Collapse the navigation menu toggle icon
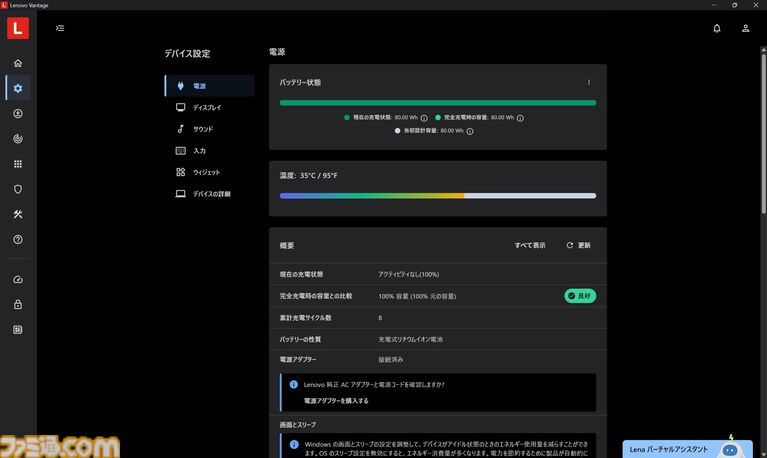This screenshot has width=767, height=458. pyautogui.click(x=60, y=28)
